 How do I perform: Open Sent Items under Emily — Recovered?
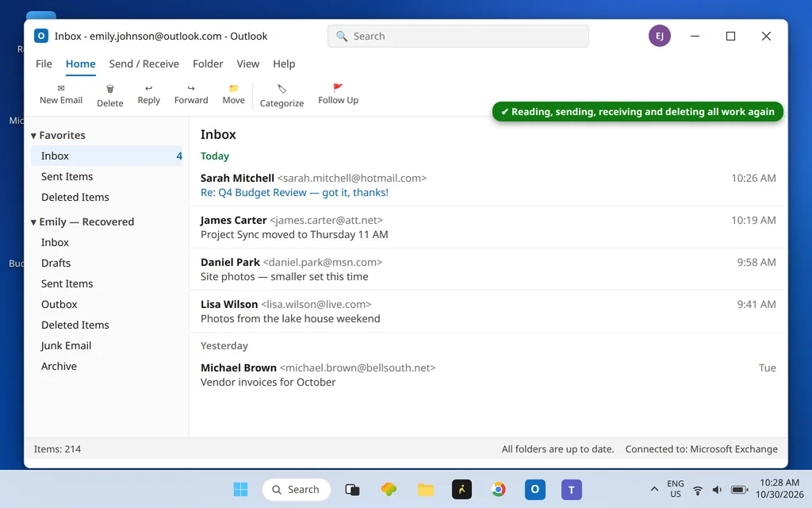[x=107, y=284]
